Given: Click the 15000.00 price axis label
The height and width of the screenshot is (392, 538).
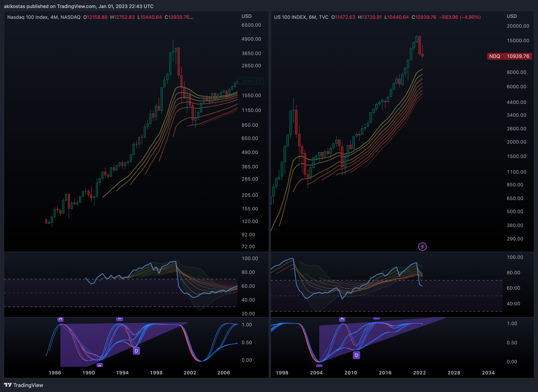Looking at the screenshot, I should pos(518,41).
